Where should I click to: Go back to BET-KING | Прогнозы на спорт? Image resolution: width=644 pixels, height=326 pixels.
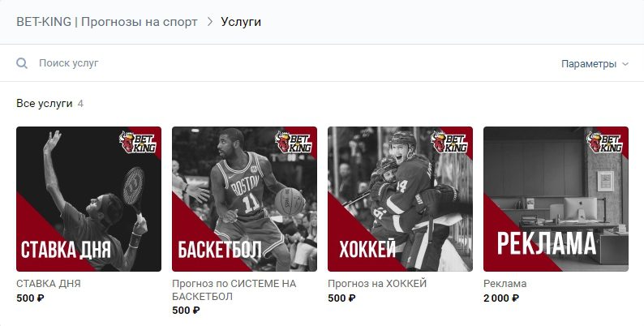pyautogui.click(x=107, y=22)
